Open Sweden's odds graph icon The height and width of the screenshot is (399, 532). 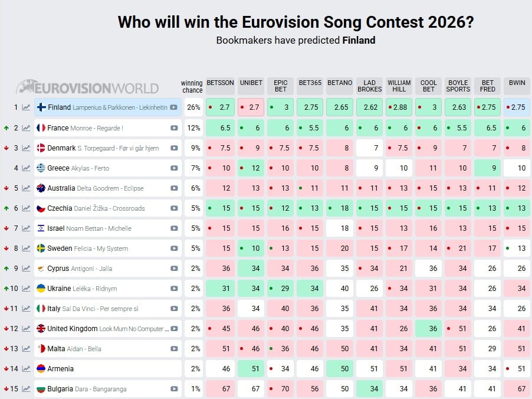(26, 248)
